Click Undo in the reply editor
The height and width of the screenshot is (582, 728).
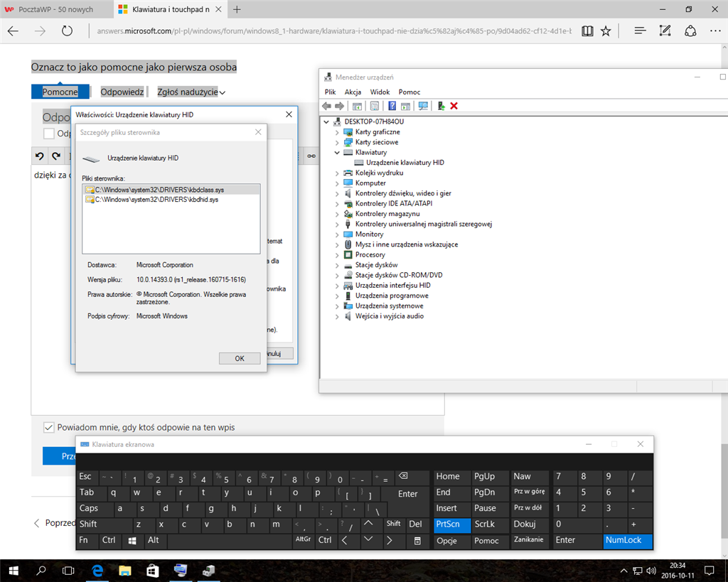pyautogui.click(x=40, y=156)
